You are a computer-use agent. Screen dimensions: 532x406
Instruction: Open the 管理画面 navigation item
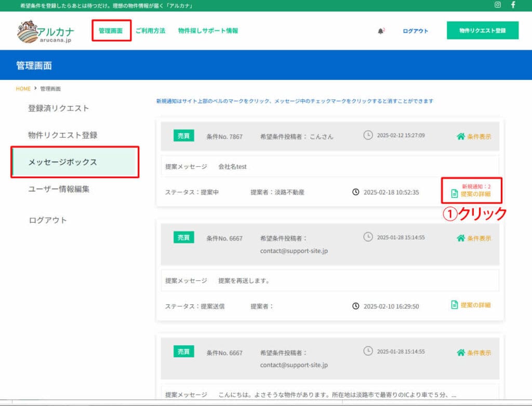(111, 30)
